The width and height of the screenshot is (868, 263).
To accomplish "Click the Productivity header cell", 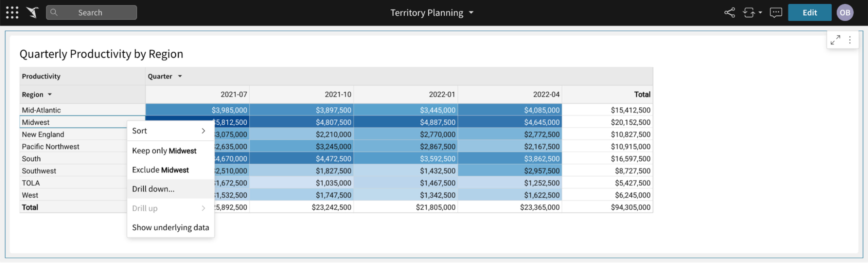I will click(82, 76).
